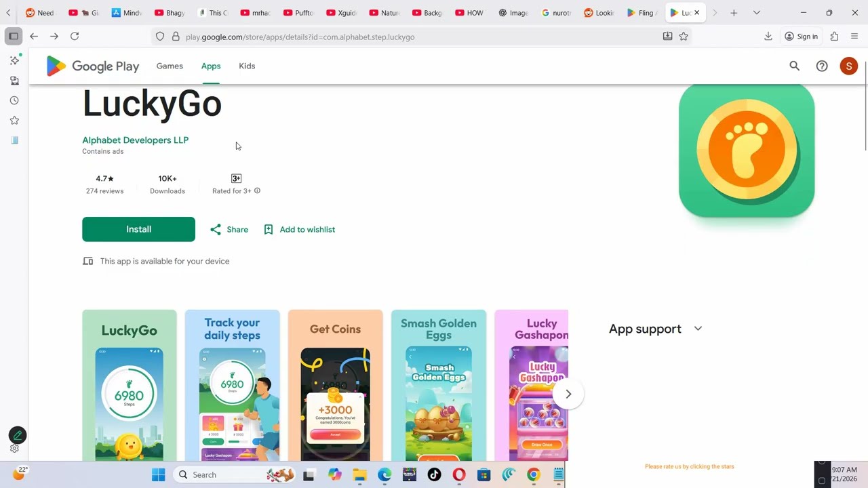Open sidebar settings gear icon
868x488 pixels.
click(14, 449)
